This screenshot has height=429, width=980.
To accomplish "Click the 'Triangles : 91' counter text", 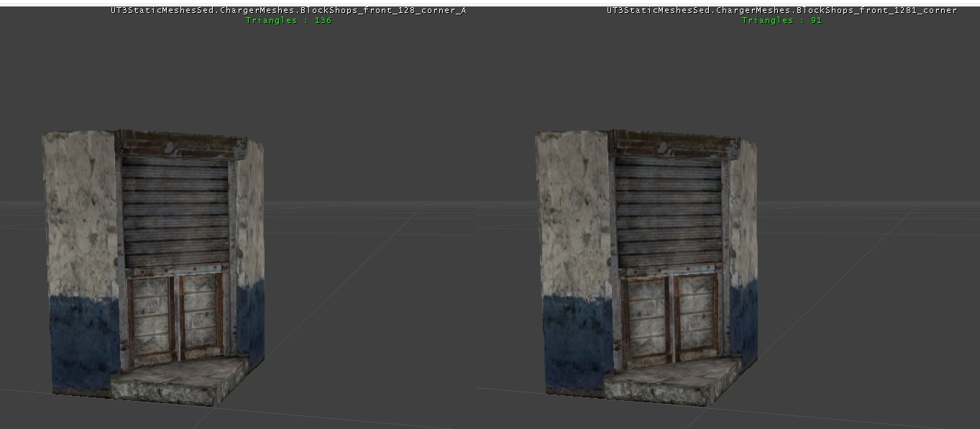I will click(782, 20).
